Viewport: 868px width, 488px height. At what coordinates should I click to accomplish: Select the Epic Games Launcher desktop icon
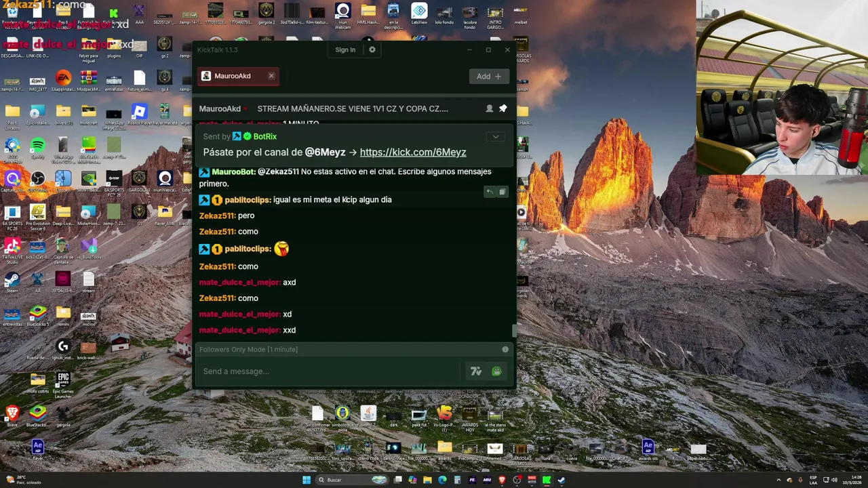[63, 384]
